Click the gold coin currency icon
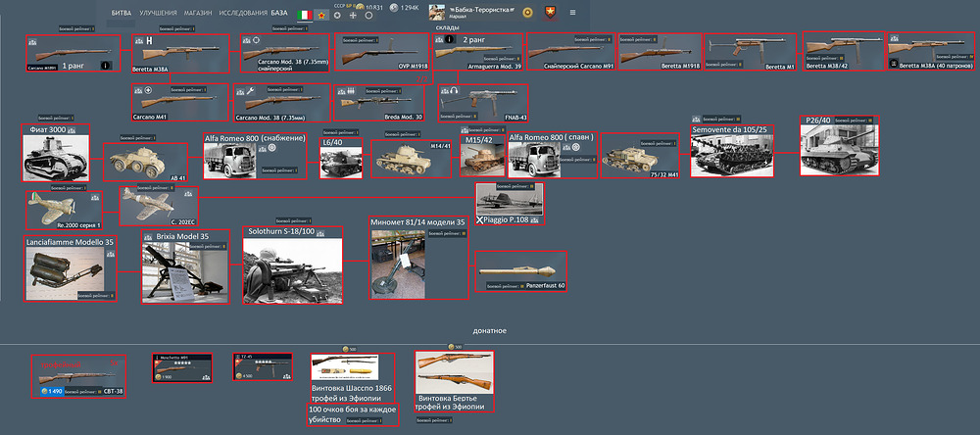This screenshot has width=980, height=435. pyautogui.click(x=360, y=8)
